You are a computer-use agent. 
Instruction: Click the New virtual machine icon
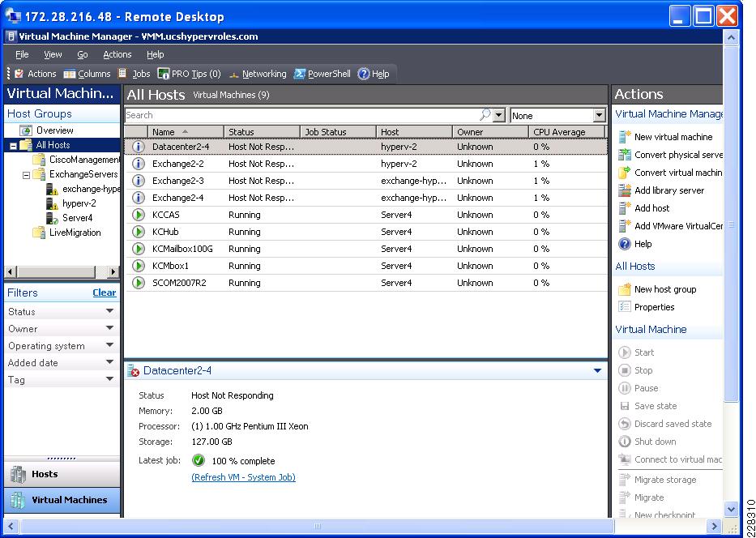[625, 137]
